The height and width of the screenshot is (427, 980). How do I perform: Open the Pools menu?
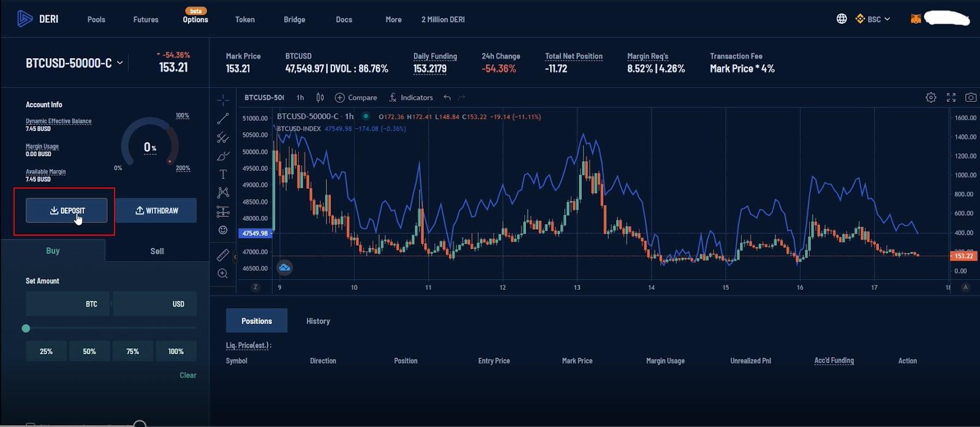tap(96, 20)
